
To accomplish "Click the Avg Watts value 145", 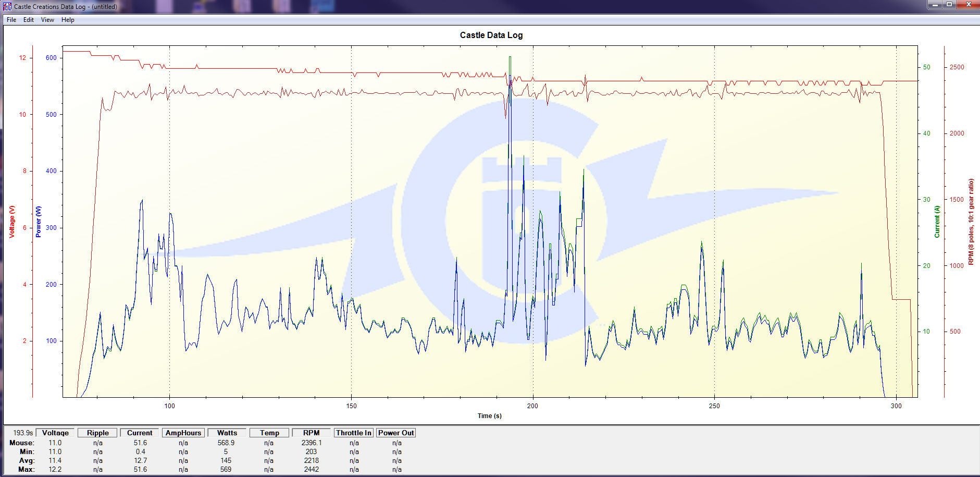I will point(226,460).
